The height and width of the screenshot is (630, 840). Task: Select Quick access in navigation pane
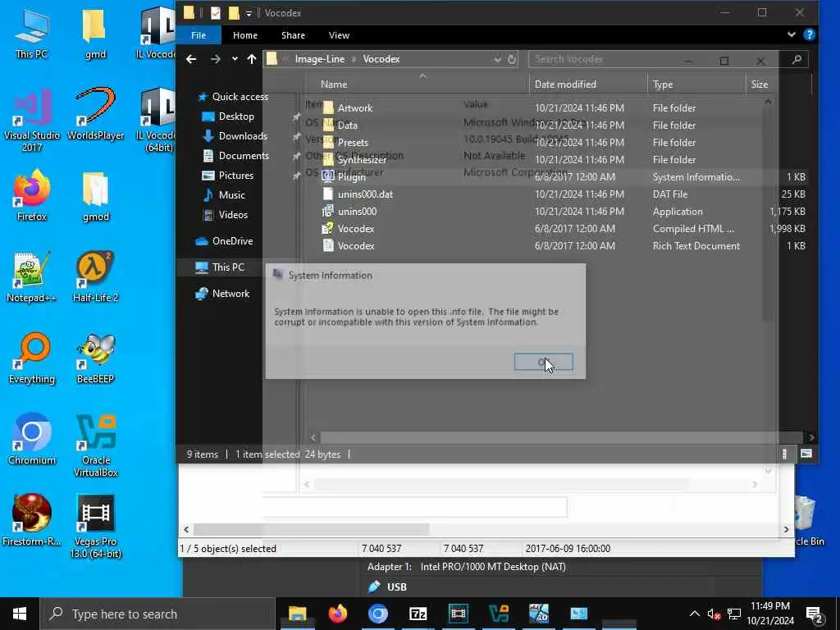[x=234, y=97]
